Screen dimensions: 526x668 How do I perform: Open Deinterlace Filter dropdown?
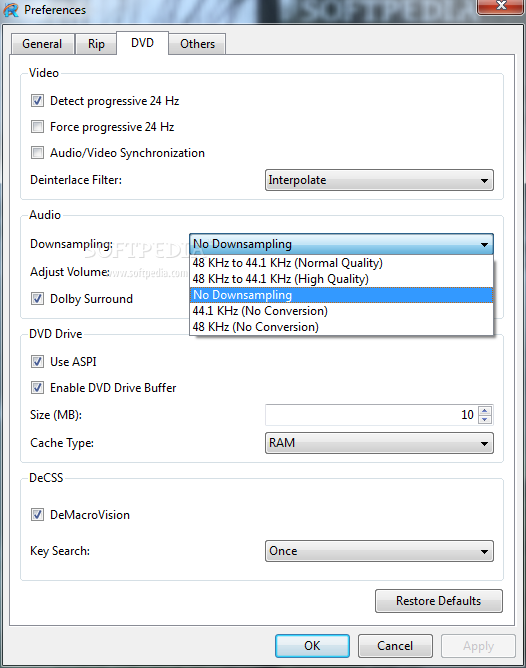click(x=379, y=180)
